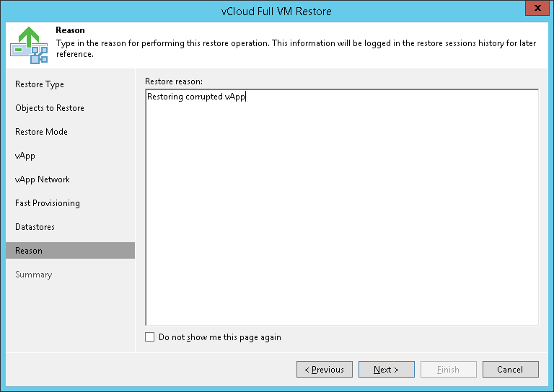Click inside the Restore reason text box

pyautogui.click(x=341, y=208)
